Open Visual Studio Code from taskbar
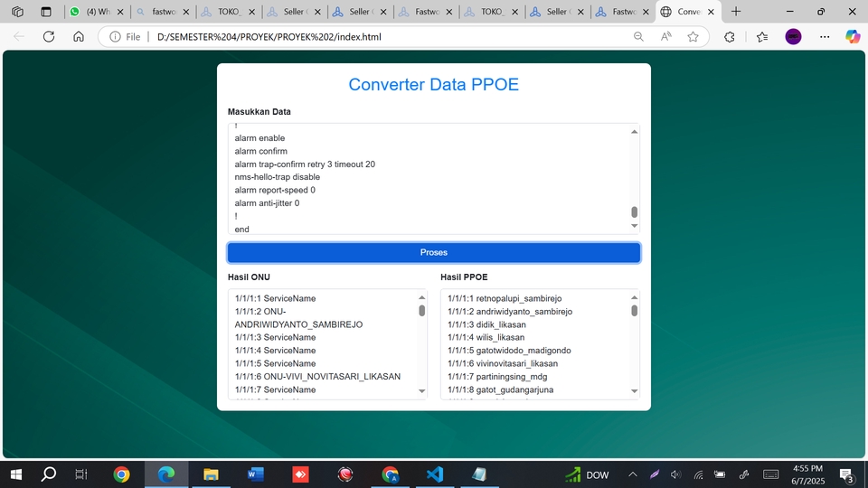 pos(435,474)
